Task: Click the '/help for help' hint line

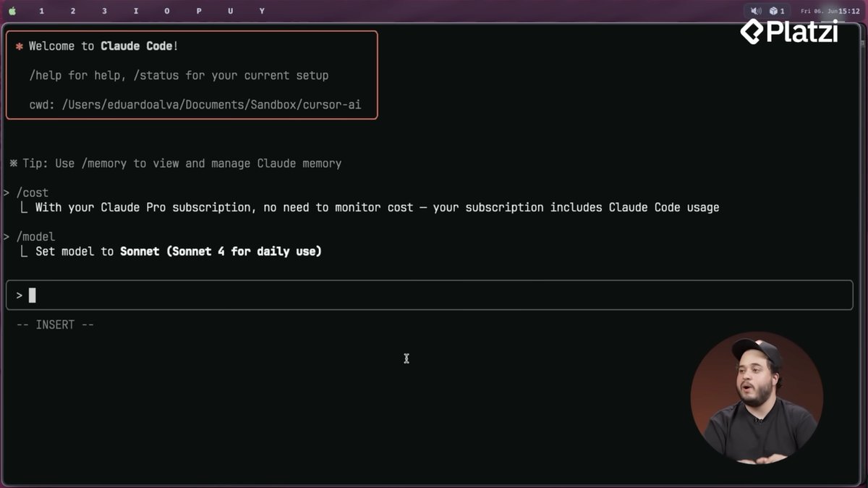Action: tap(179, 75)
